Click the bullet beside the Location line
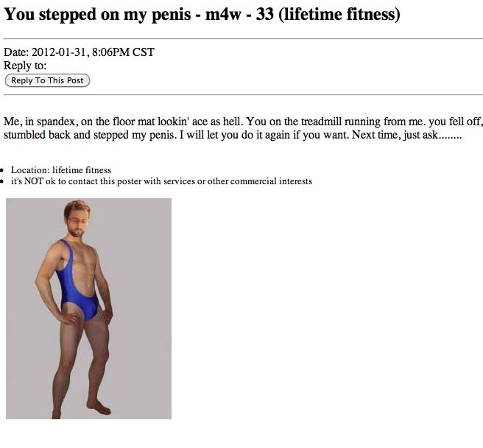483x448 pixels. [4, 171]
